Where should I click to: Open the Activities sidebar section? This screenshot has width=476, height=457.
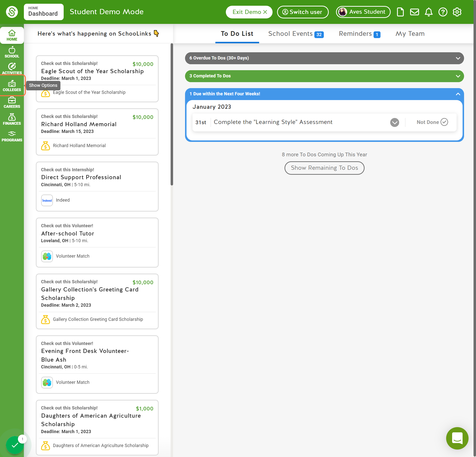(12, 69)
